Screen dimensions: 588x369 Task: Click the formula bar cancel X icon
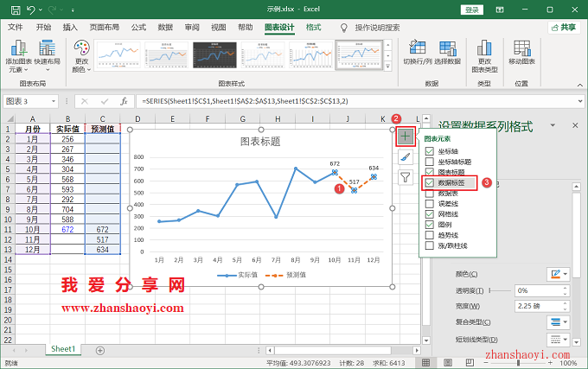click(x=85, y=101)
